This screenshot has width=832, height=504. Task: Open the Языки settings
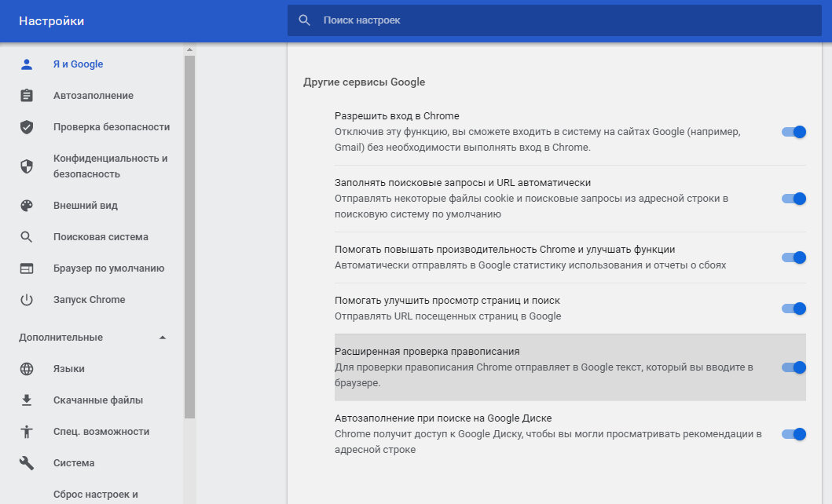[x=69, y=369]
